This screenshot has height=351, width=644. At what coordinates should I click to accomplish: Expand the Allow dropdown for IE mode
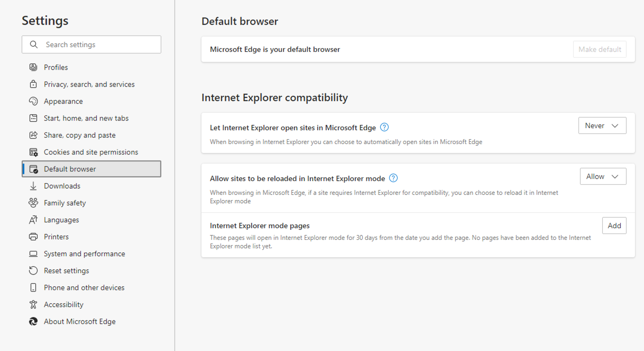pos(603,176)
